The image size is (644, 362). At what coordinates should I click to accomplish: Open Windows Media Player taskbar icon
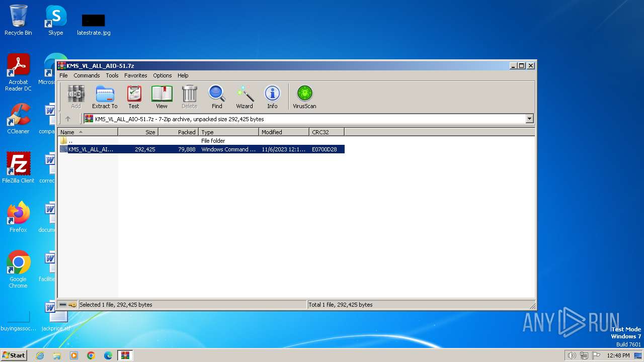pyautogui.click(x=74, y=355)
